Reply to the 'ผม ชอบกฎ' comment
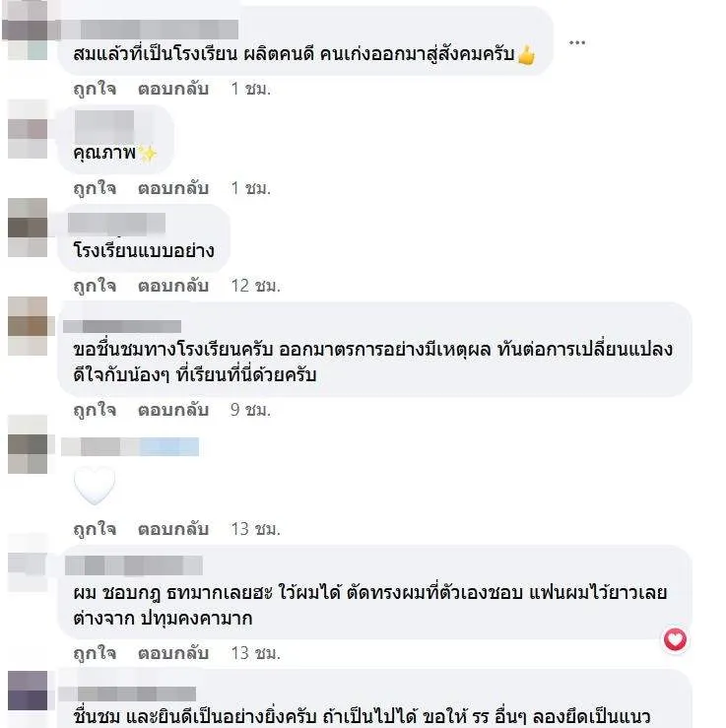Viewport: 726px width, 728px height. [x=173, y=653]
